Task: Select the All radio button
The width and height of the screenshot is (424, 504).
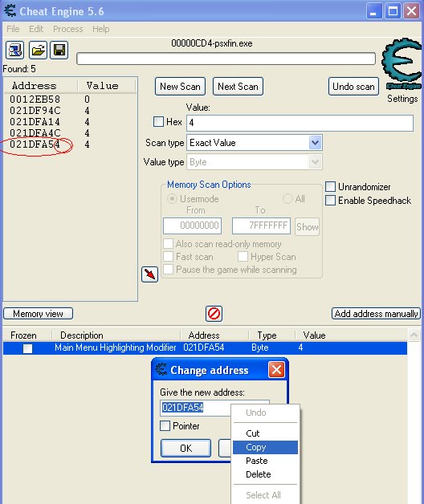Action: click(x=287, y=199)
